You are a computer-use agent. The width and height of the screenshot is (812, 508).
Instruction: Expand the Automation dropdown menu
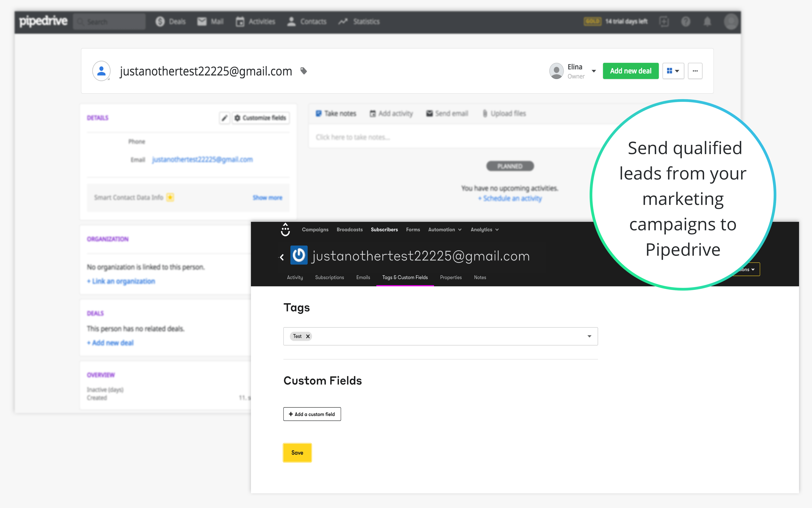(x=445, y=229)
